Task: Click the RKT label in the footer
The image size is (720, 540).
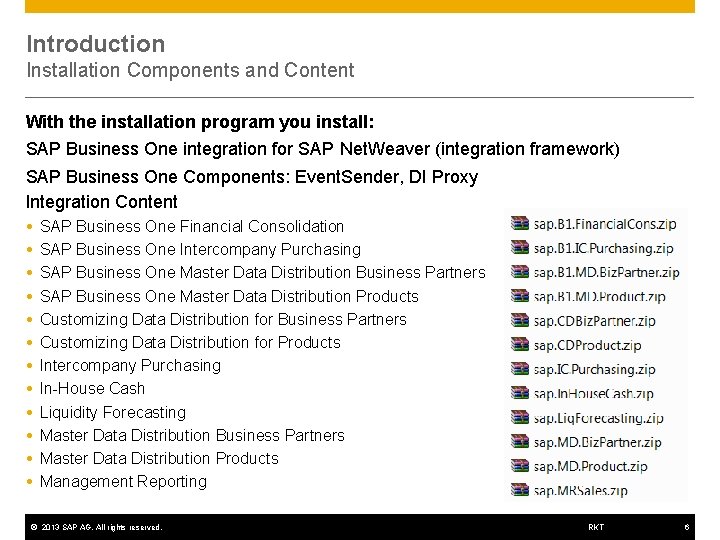Action: click(x=596, y=527)
